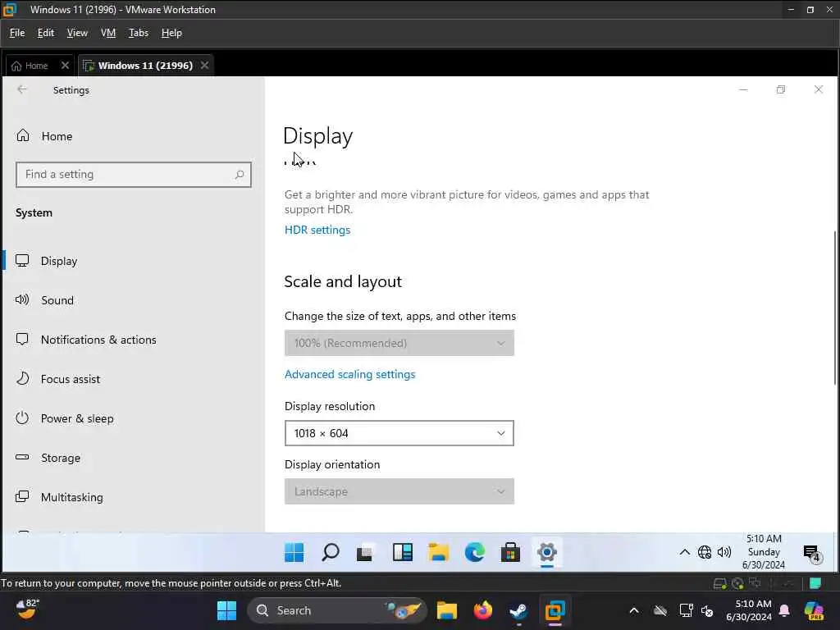Click VMware Workstation host taskbar icon
The image size is (840, 630).
coord(555,610)
